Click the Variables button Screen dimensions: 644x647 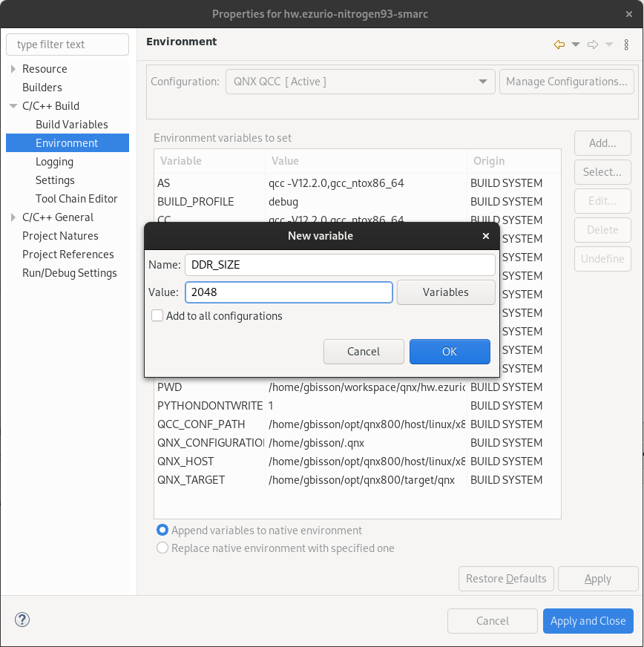point(445,292)
